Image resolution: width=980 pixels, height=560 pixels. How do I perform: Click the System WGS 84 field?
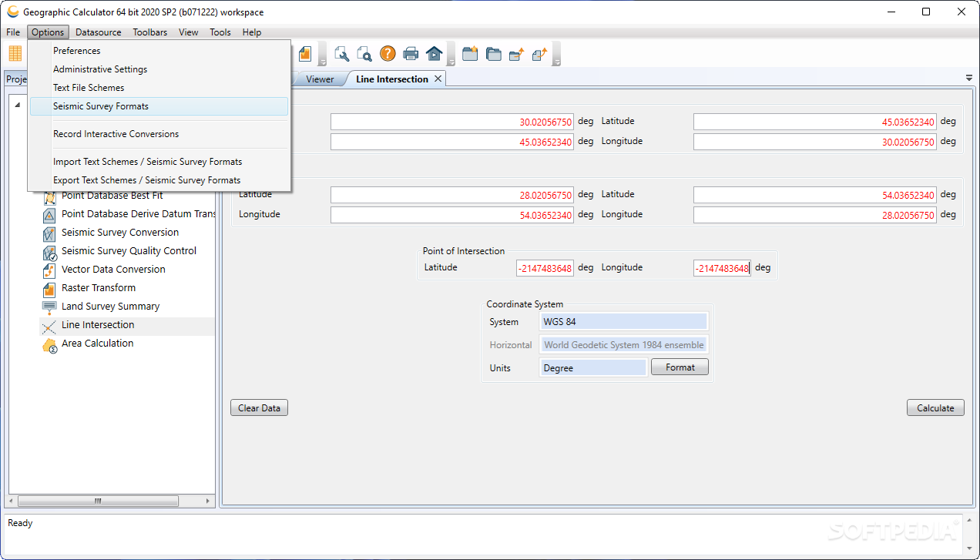624,322
